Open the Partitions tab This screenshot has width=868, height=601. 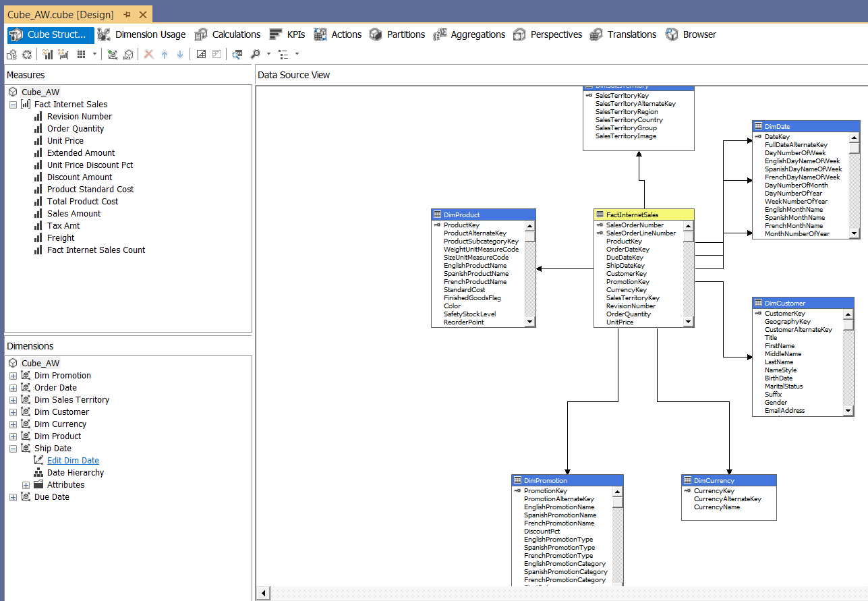coord(405,34)
